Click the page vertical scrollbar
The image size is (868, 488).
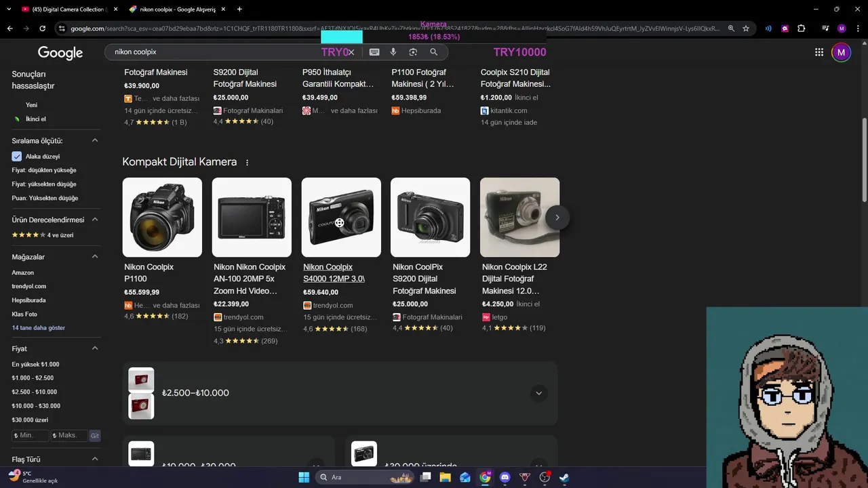pyautogui.click(x=864, y=159)
